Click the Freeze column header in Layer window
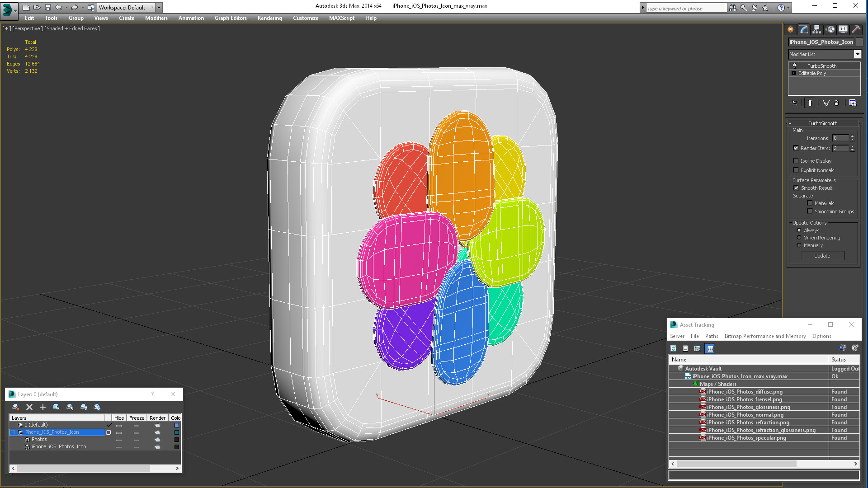This screenshot has height=488, width=868. pos(137,418)
